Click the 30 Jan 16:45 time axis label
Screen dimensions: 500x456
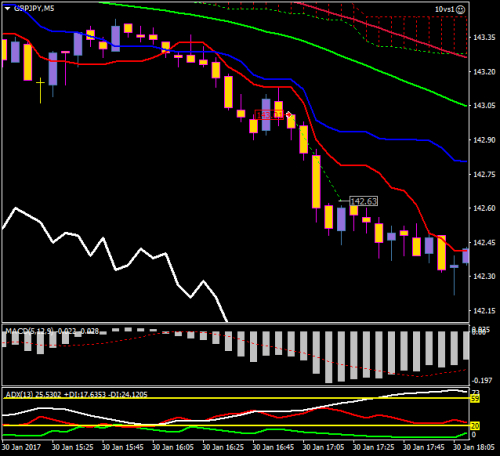pyautogui.click(x=273, y=447)
